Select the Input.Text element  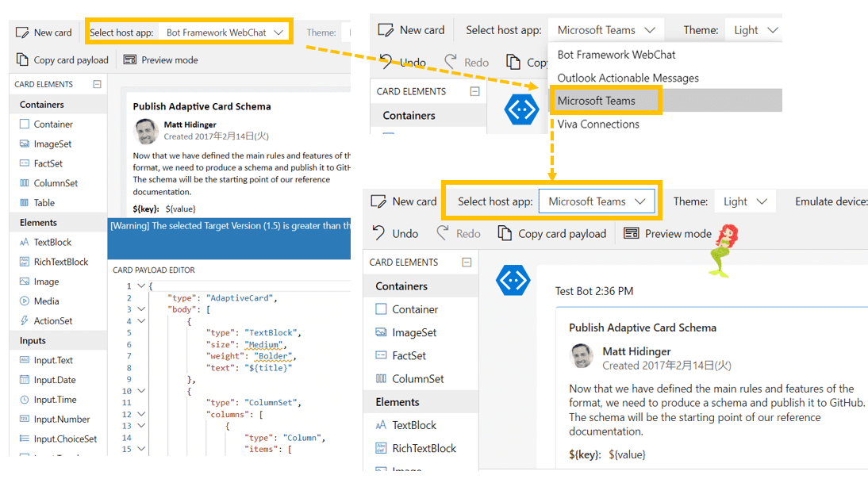pyautogui.click(x=47, y=360)
